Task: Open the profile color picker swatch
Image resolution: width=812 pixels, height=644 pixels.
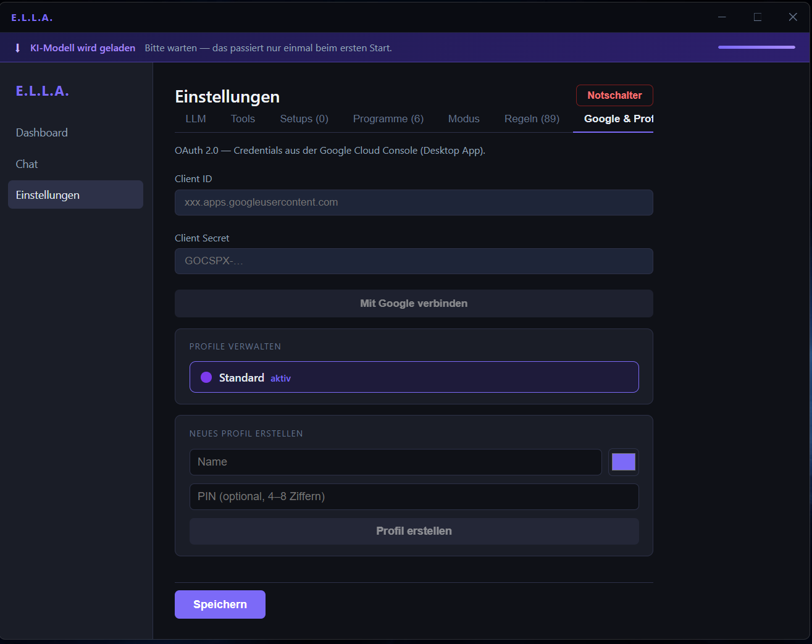Action: pyautogui.click(x=624, y=462)
